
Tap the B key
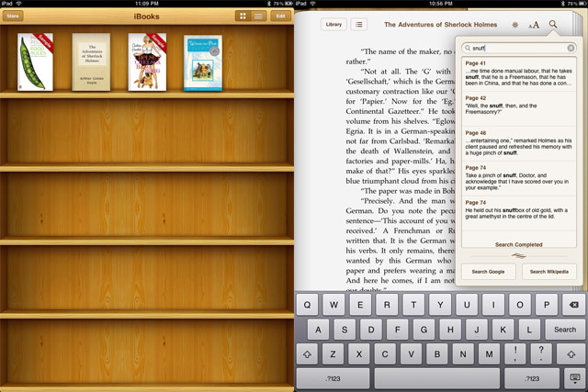point(437,353)
